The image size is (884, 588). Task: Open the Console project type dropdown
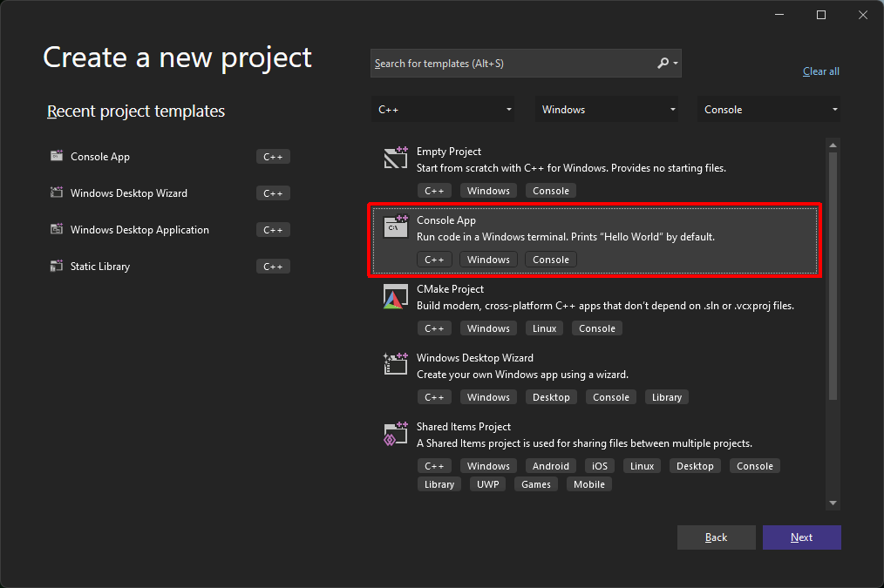769,109
